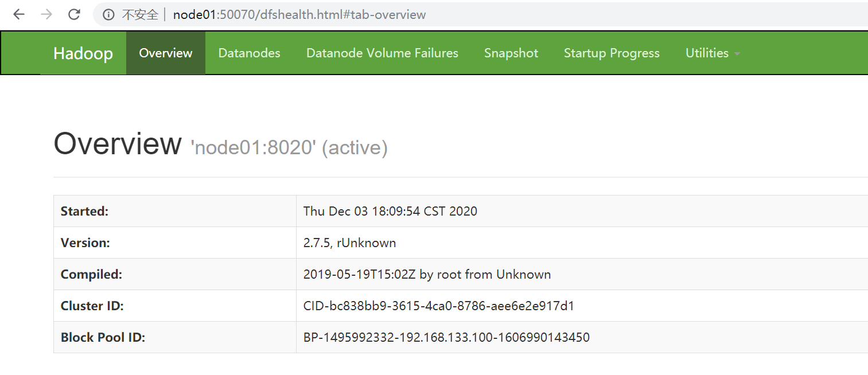Click the Version: label cell
Viewport: 868px width, 375px height.
point(174,243)
